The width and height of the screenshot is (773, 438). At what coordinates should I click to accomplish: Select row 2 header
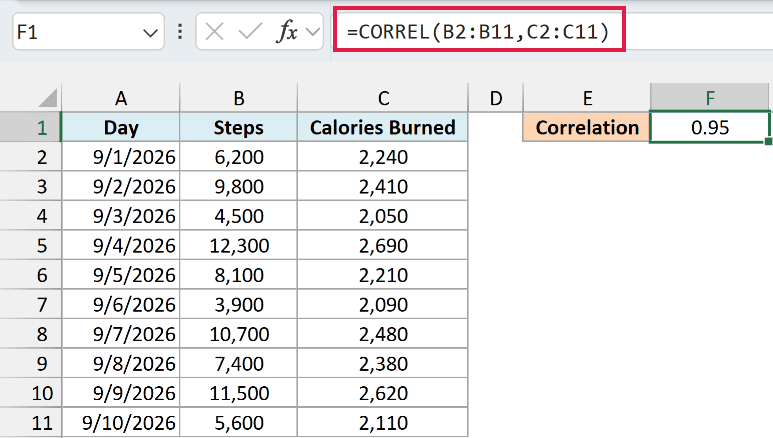pos(31,157)
